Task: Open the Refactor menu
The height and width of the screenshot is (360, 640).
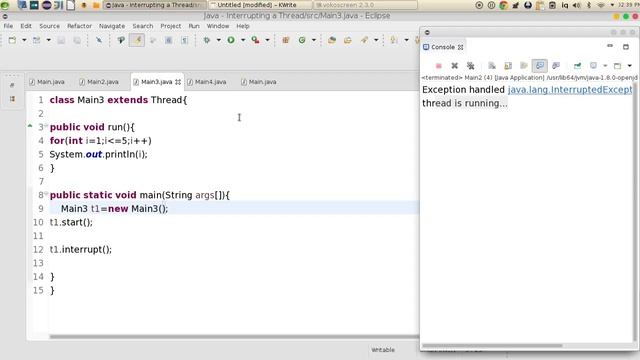Action: click(x=80, y=26)
